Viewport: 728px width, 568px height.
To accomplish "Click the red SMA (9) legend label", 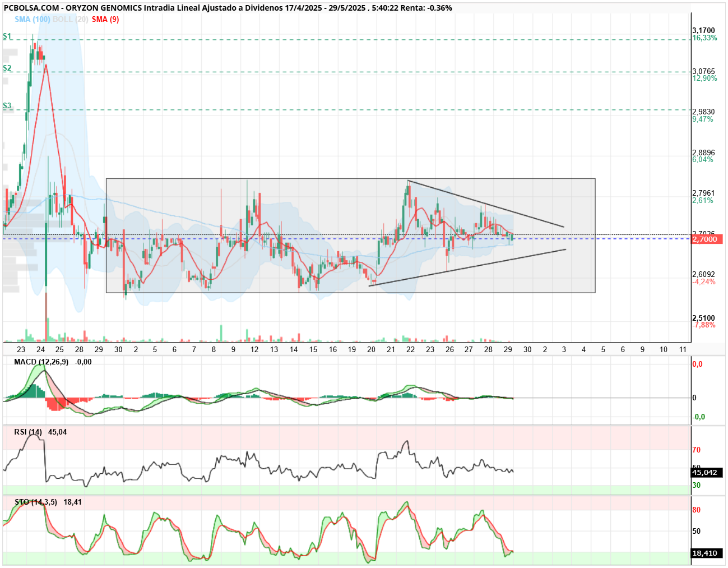I will [x=105, y=19].
